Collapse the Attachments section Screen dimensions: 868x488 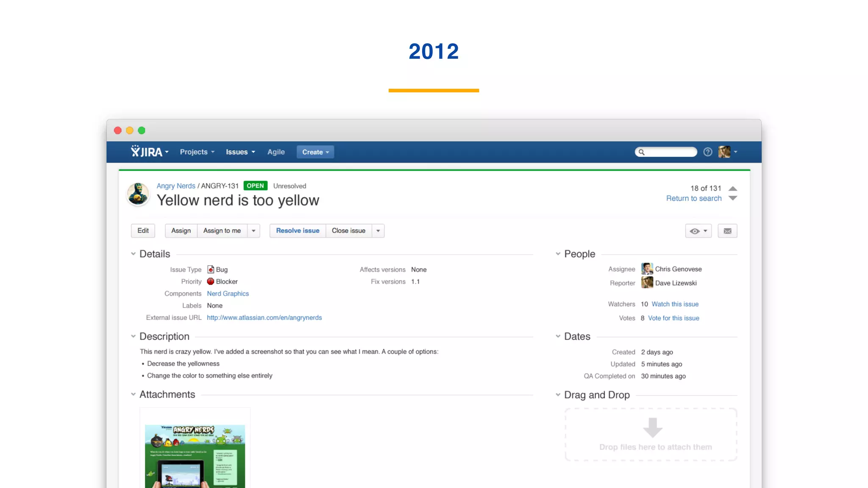point(133,394)
